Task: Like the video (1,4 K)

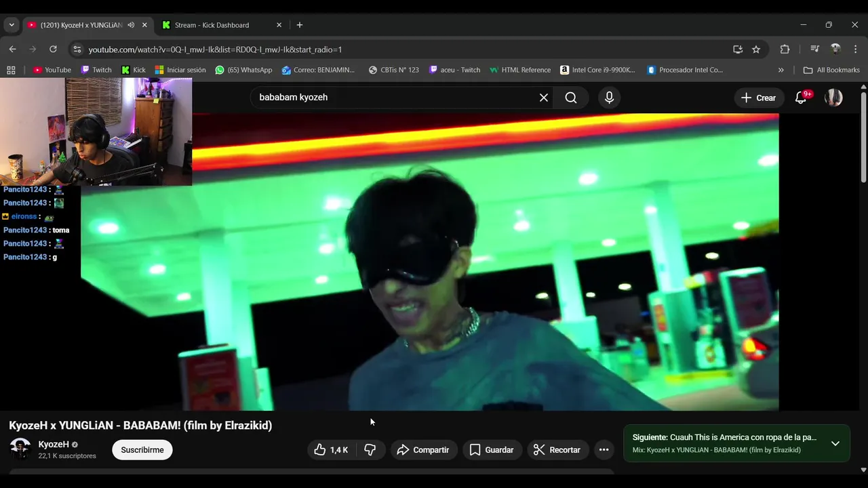Action: (331, 450)
